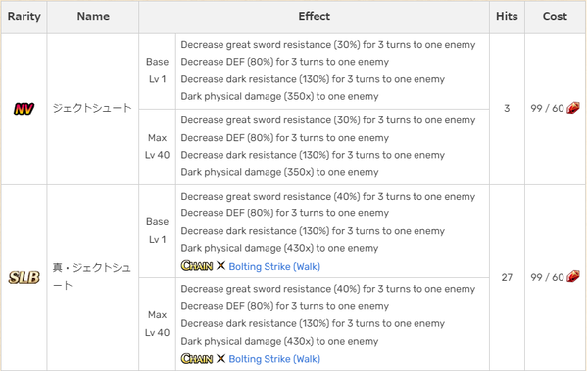The image size is (588, 371).
Task: Click the Effect column header
Action: click(x=315, y=16)
